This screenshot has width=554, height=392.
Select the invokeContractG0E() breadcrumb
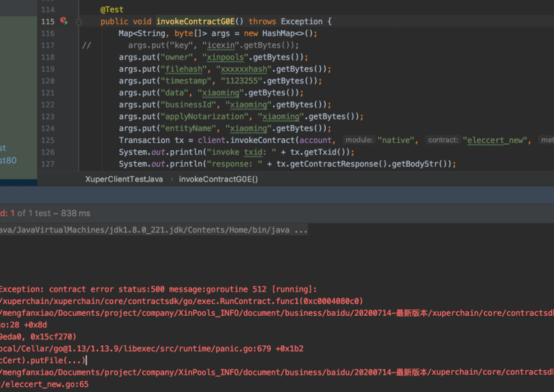tap(219, 179)
